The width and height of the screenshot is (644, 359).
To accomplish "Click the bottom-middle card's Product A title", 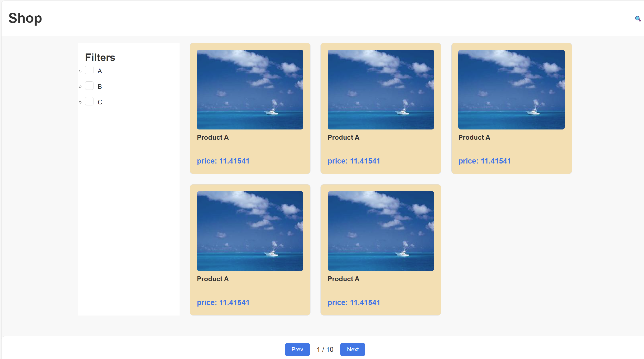I will [x=343, y=279].
